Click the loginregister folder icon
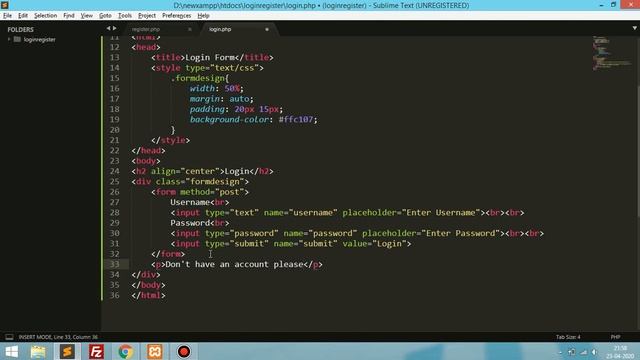This screenshot has height=360, width=640. coord(17,40)
